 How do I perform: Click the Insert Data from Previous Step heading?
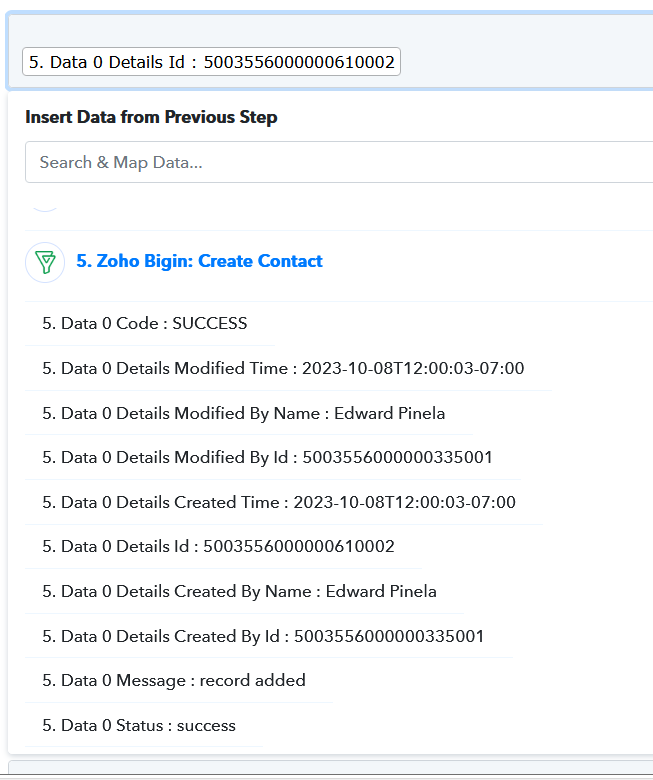pyautogui.click(x=151, y=117)
